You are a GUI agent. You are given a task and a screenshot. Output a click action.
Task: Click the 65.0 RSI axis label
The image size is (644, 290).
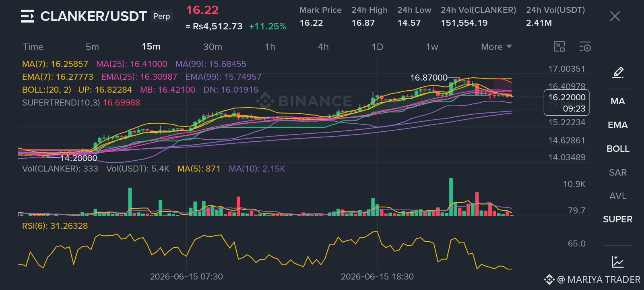(x=576, y=244)
